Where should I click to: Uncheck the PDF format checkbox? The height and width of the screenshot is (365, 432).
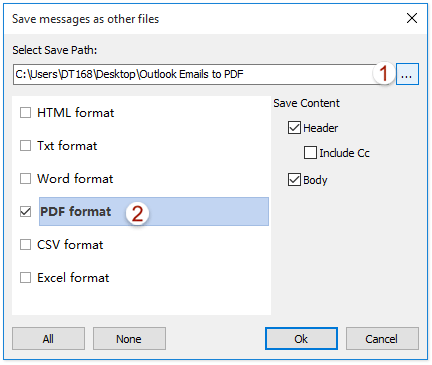(25, 212)
